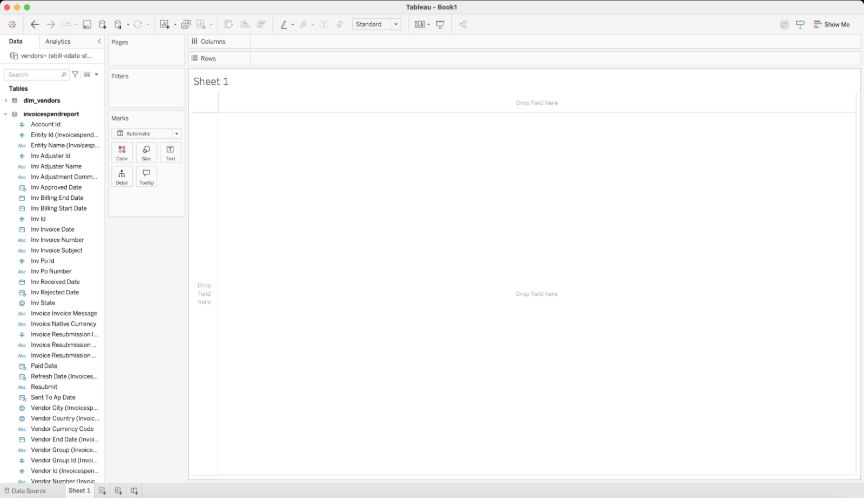The image size is (864, 498).
Task: Click the Undo back arrow icon
Action: [35, 24]
